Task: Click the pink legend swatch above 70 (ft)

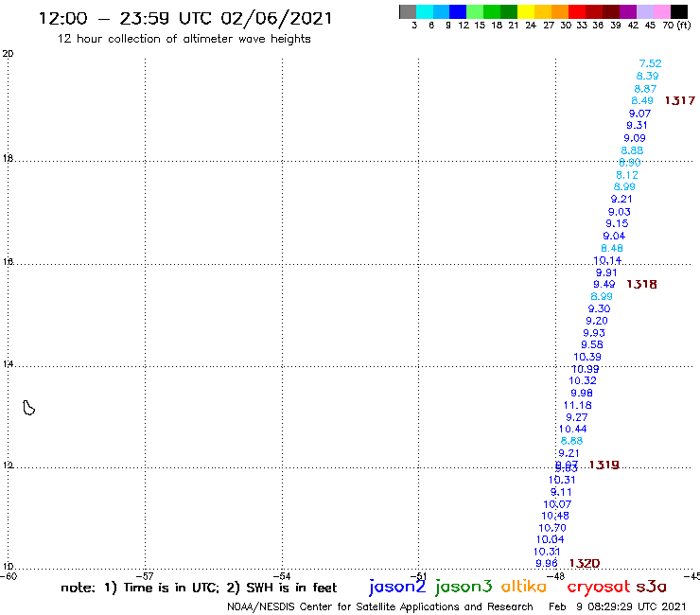Action: click(662, 11)
